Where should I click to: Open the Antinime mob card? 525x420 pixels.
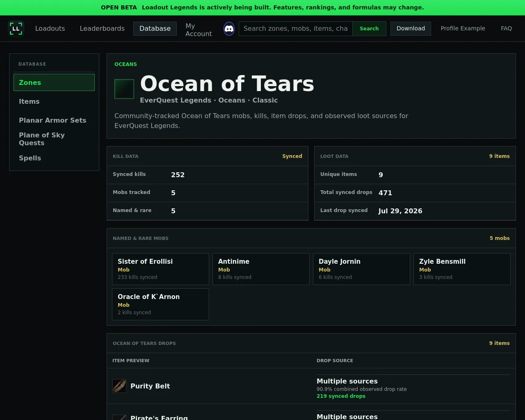tap(261, 269)
